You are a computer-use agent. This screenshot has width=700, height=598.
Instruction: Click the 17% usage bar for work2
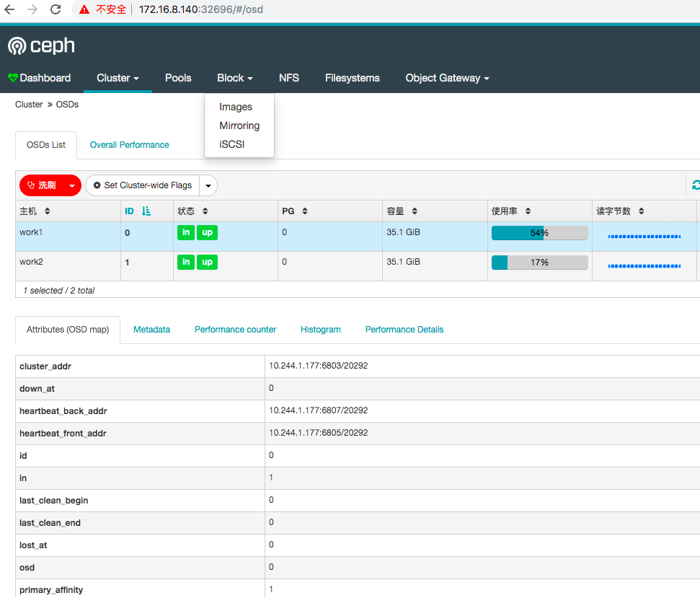(539, 263)
